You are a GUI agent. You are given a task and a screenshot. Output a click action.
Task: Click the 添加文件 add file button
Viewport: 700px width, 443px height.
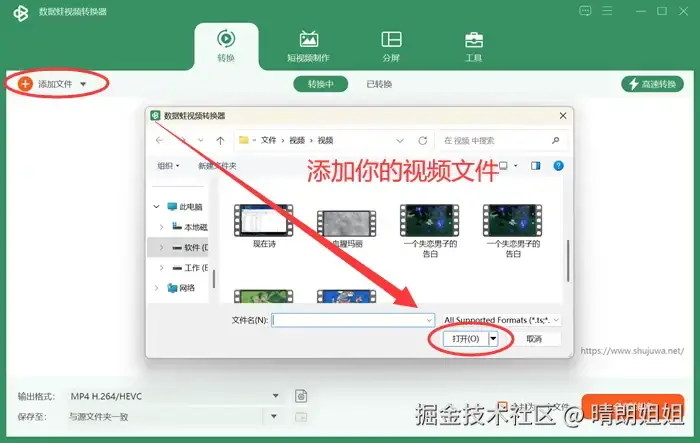46,84
